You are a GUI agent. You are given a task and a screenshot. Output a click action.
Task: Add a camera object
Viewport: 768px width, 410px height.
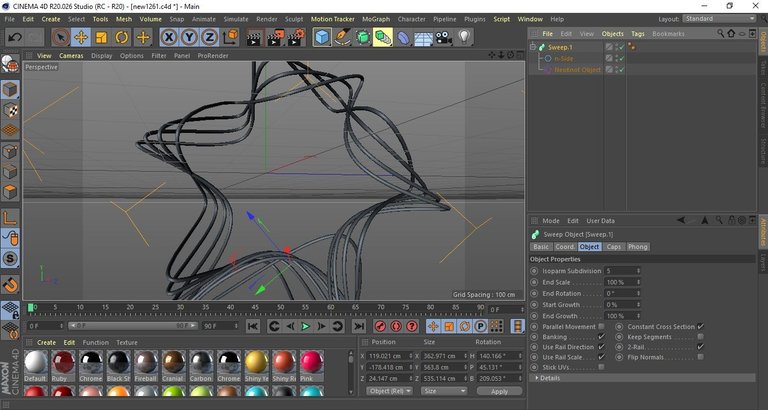(444, 37)
